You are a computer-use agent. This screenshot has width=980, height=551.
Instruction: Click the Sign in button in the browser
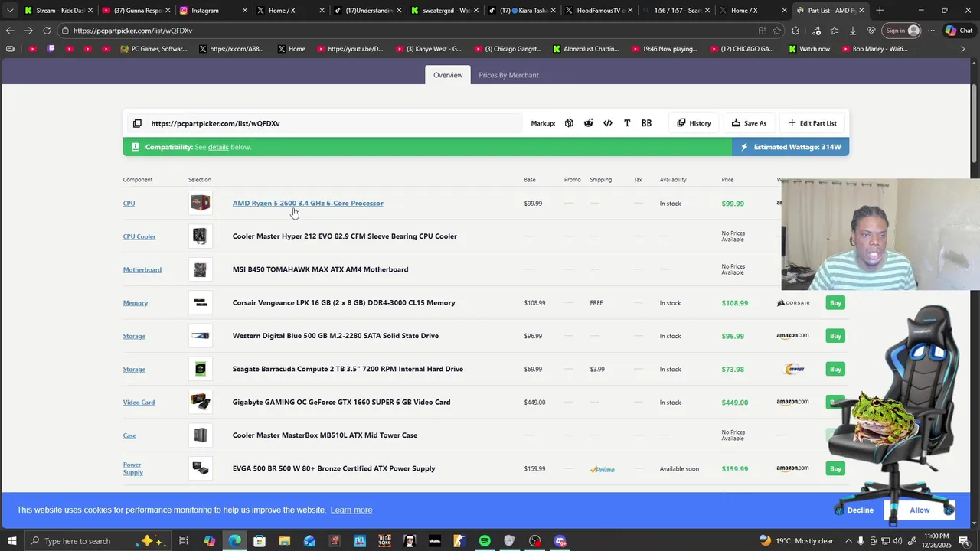901,31
